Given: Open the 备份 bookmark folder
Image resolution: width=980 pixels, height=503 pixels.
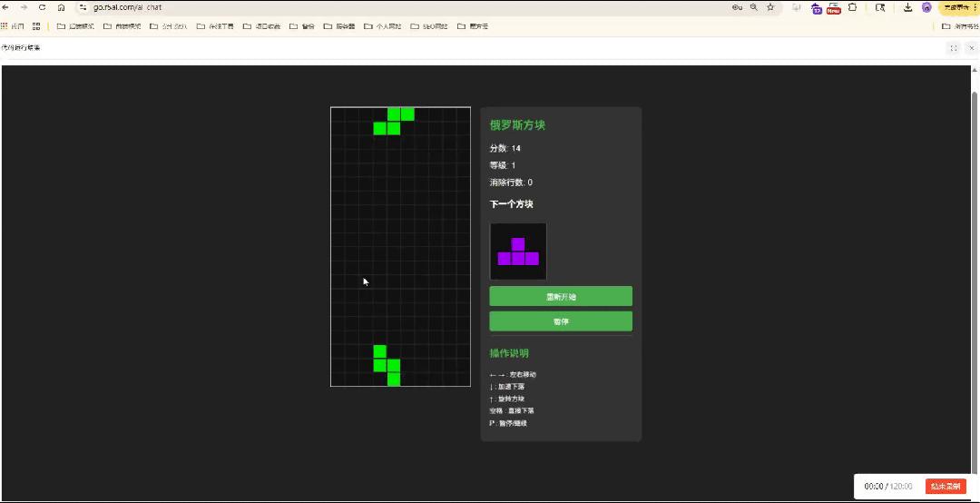Looking at the screenshot, I should click(301, 26).
